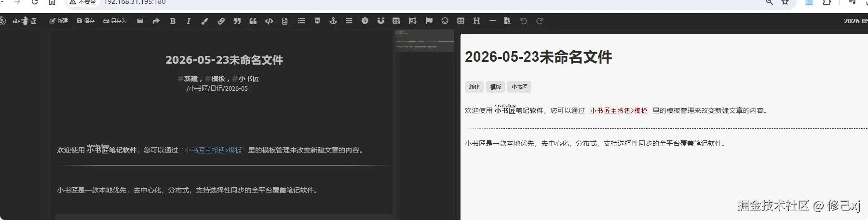Click the HTML5 shield icon
The image size is (868, 220).
tap(317, 21)
